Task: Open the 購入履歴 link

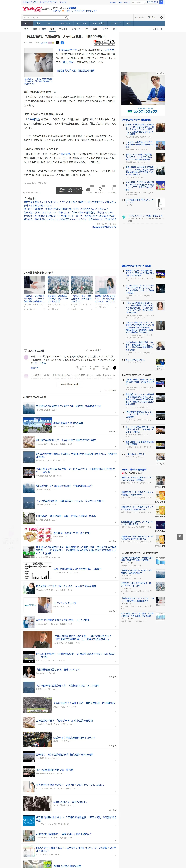Action: (x=152, y=18)
